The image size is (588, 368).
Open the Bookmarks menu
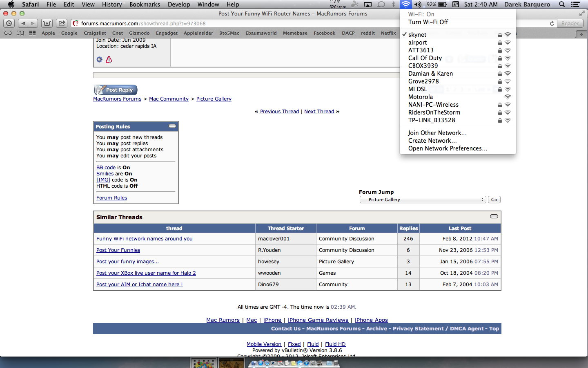145,4
